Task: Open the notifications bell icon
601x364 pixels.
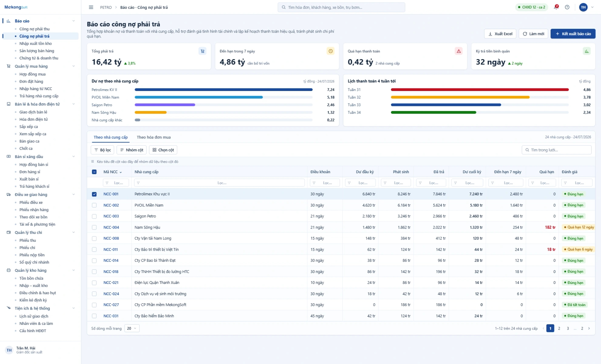Action: pyautogui.click(x=556, y=7)
